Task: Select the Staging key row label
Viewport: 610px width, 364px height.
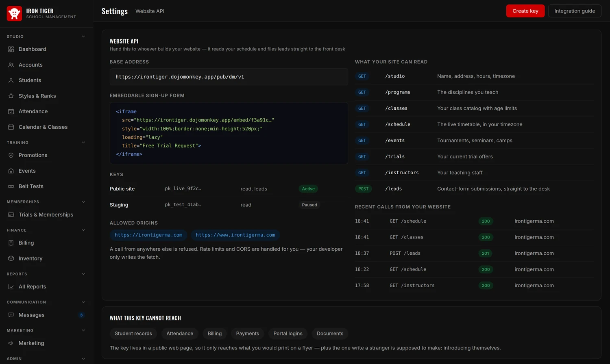Action: [x=119, y=205]
